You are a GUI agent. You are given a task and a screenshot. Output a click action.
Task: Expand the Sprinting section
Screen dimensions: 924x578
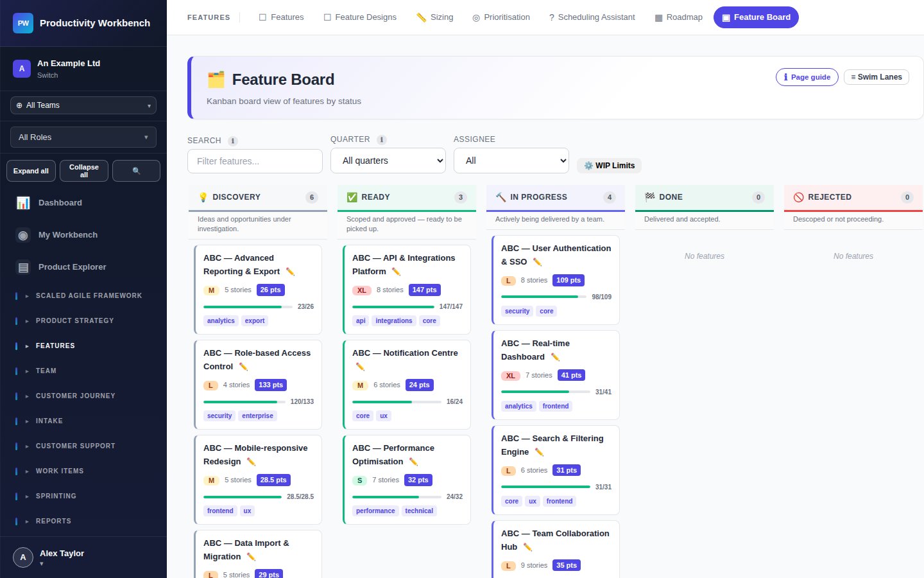tap(83, 496)
